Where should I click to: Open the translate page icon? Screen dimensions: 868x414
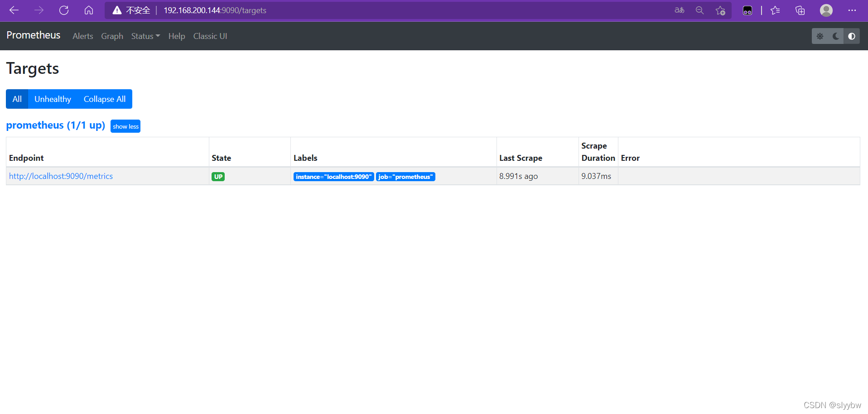(679, 10)
